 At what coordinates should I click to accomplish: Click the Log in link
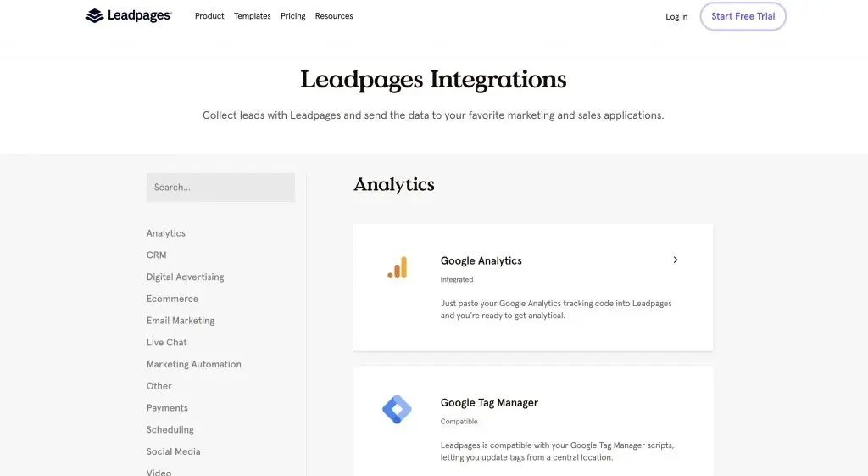point(676,17)
